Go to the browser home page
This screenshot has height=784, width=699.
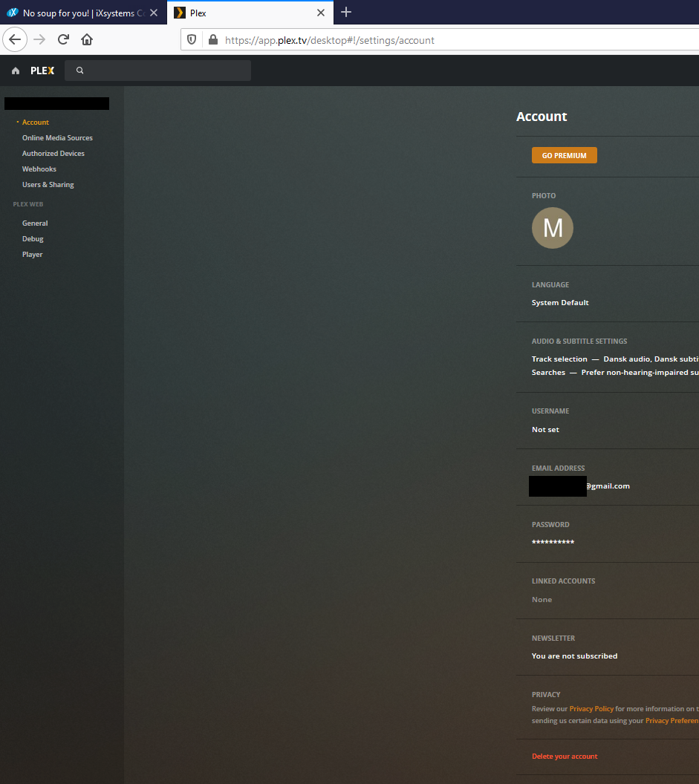[x=87, y=39]
